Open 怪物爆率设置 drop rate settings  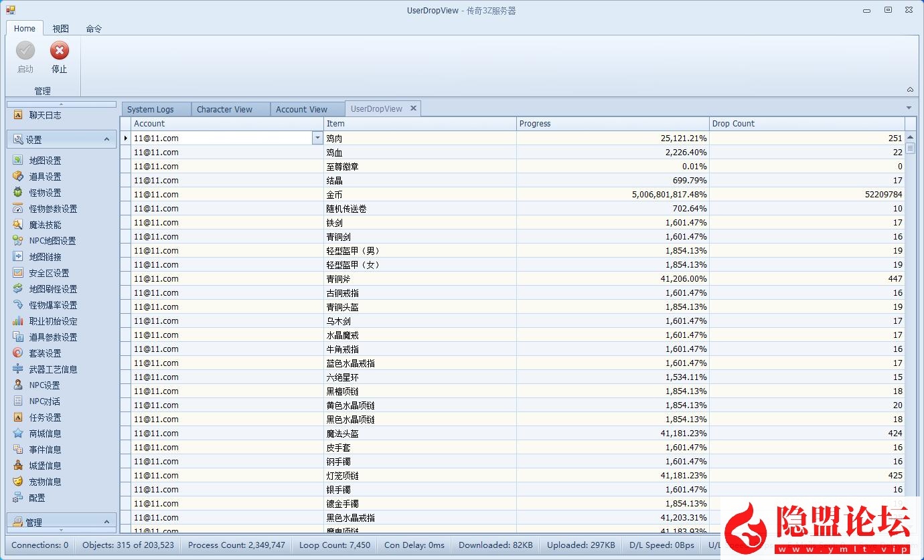[53, 305]
